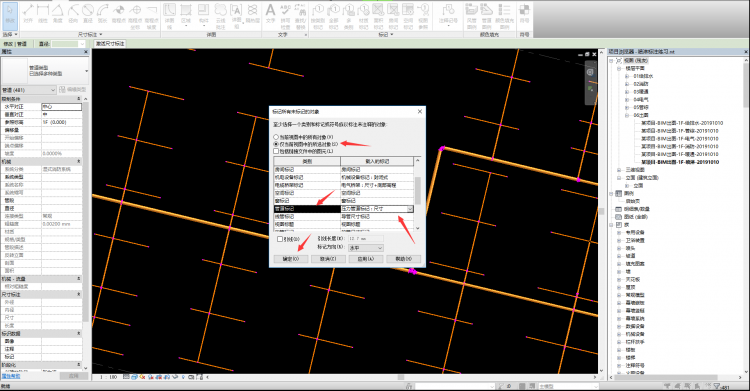The width and height of the screenshot is (750, 391).
Task: Click the OK (确定) button
Action: click(291, 259)
